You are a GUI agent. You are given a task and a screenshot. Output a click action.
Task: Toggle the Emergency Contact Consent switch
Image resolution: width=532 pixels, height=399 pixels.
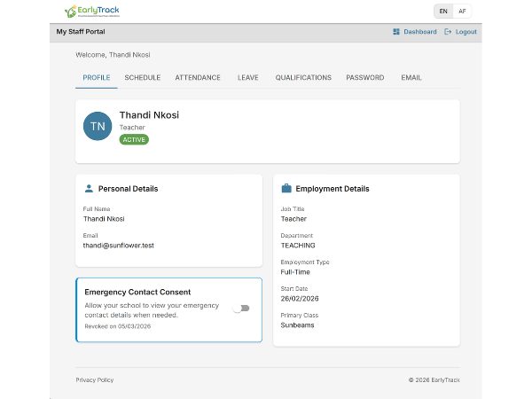pos(241,309)
